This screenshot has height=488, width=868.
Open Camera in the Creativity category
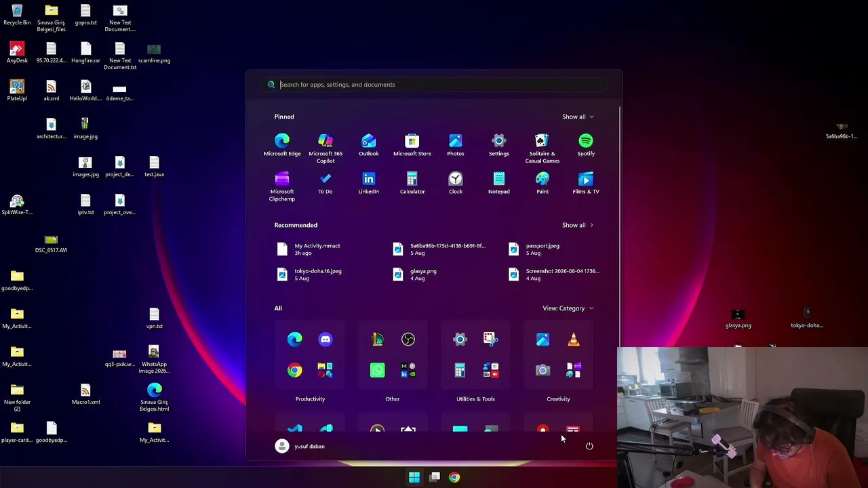(x=542, y=370)
